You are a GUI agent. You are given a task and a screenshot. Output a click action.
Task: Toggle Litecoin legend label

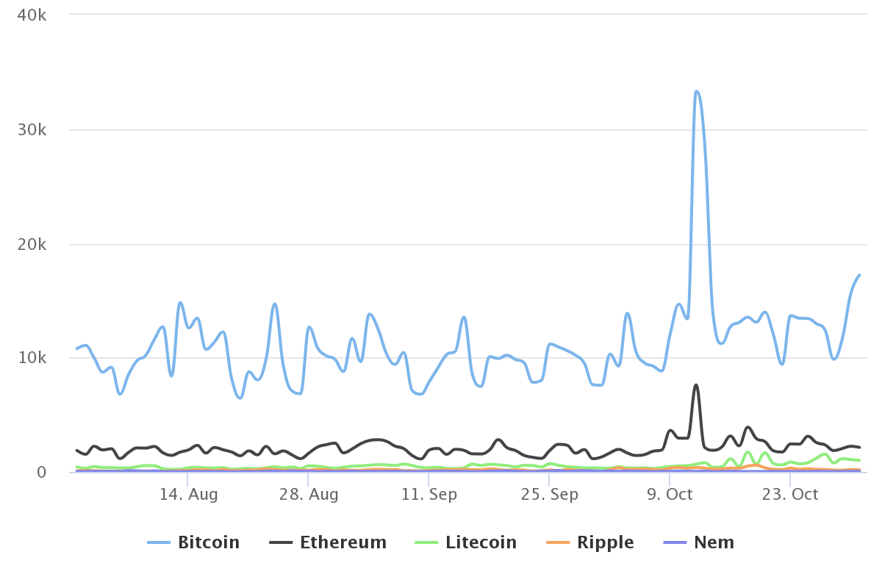coord(481,542)
